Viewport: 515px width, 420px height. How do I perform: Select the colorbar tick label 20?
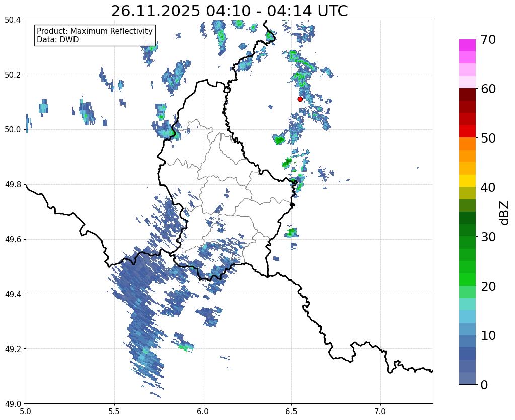[x=488, y=286]
